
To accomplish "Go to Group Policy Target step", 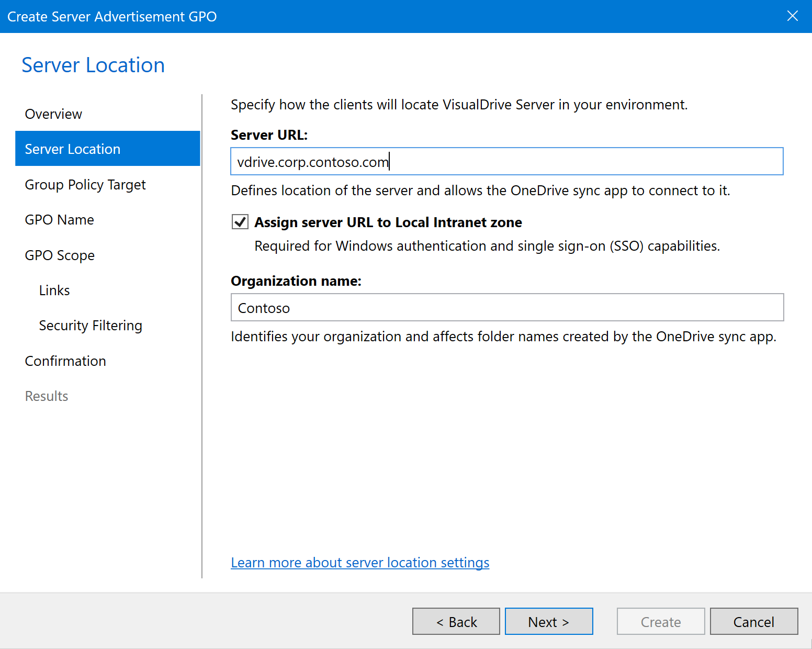I will 85,185.
